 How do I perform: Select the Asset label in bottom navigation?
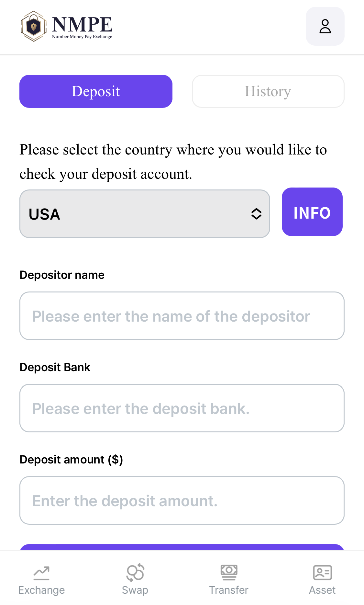[x=322, y=590]
